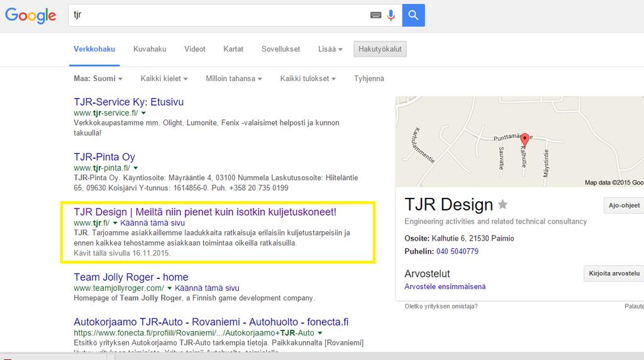Click the Arvostelut heading
Image resolution: width=644 pixels, height=360 pixels.
coord(427,273)
